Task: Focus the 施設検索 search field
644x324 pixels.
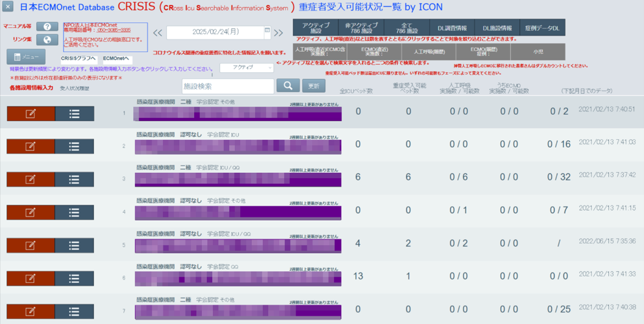Action: click(x=228, y=86)
